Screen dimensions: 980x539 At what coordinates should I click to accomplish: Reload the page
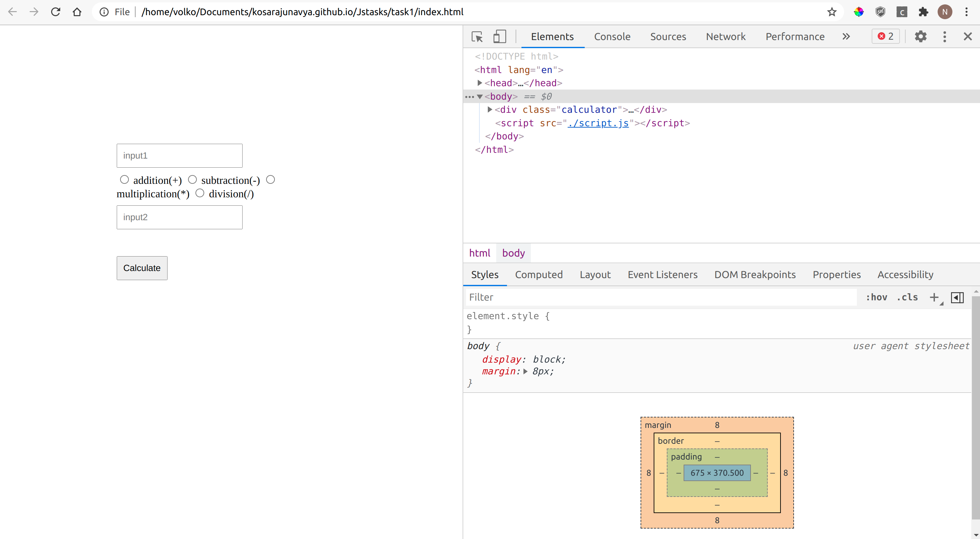pyautogui.click(x=56, y=12)
